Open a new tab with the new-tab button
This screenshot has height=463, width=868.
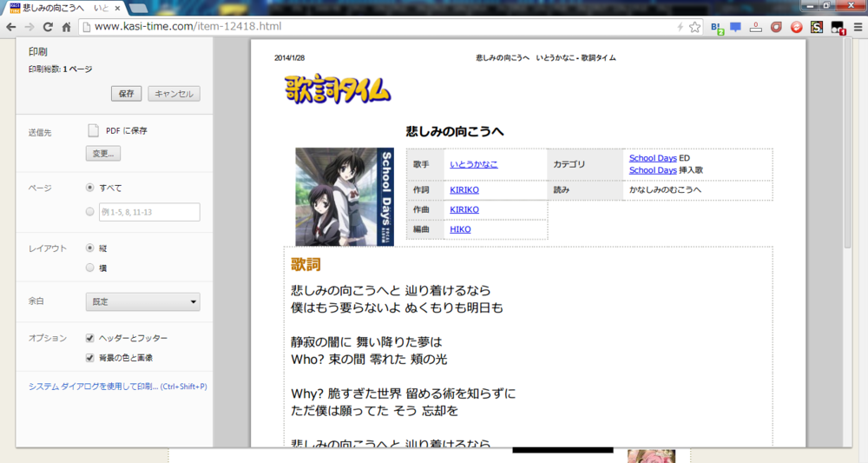point(138,9)
